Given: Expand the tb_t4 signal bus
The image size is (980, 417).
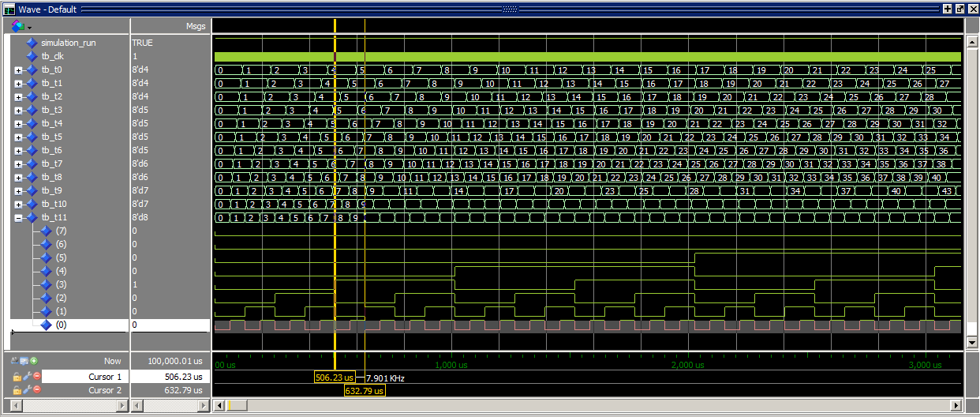Looking at the screenshot, I should [18, 123].
